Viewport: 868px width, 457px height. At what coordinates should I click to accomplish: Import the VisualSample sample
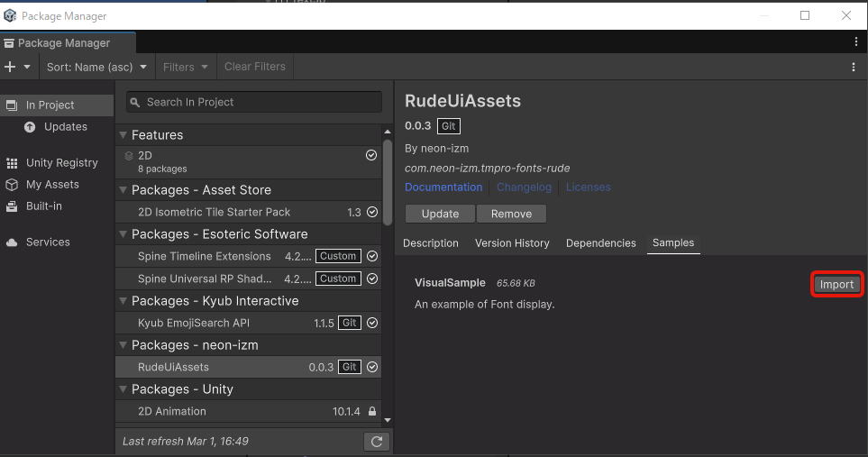pos(837,284)
